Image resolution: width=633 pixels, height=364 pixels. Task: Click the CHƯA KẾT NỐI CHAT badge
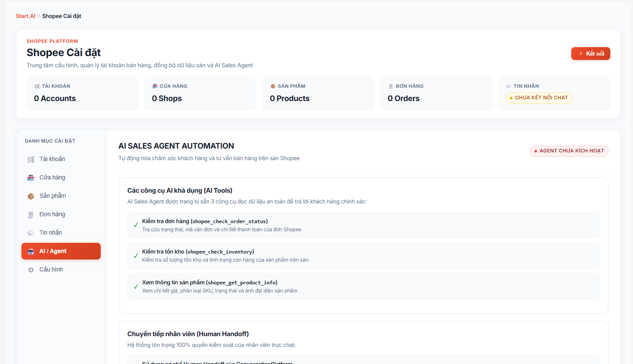point(539,98)
